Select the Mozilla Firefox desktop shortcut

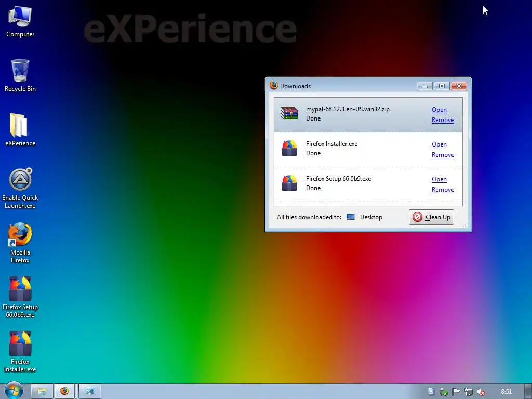[x=20, y=243]
